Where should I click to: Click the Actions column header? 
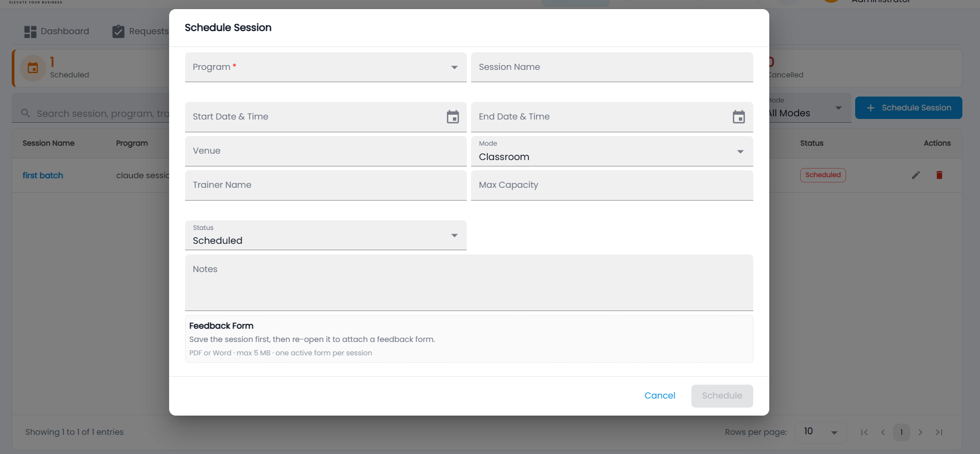937,144
